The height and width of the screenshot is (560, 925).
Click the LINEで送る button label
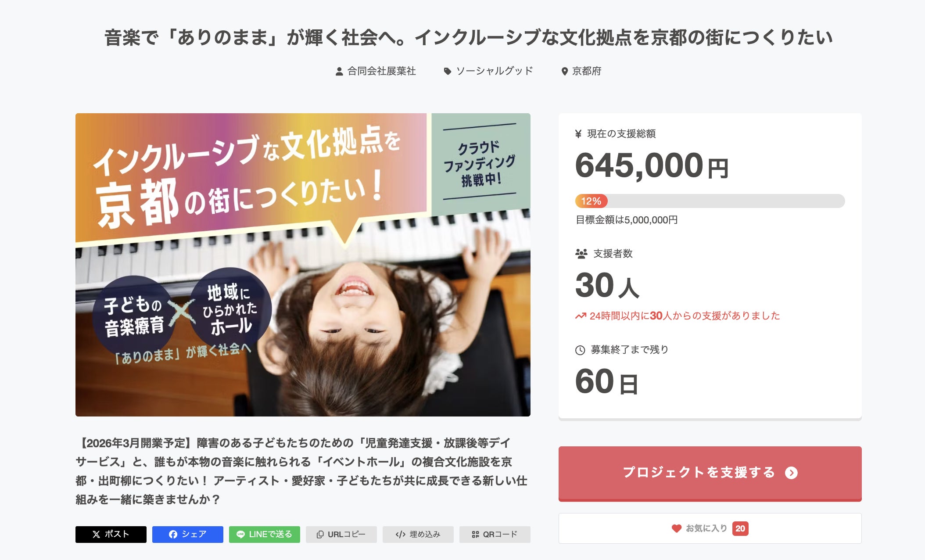270,535
